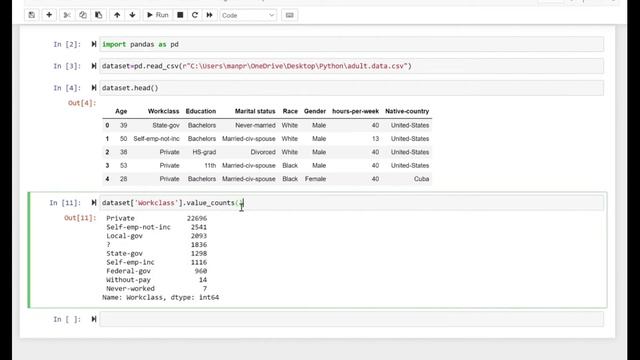Restart the kernel with the circular arrow icon
This screenshot has width=640, height=360.
coord(195,15)
